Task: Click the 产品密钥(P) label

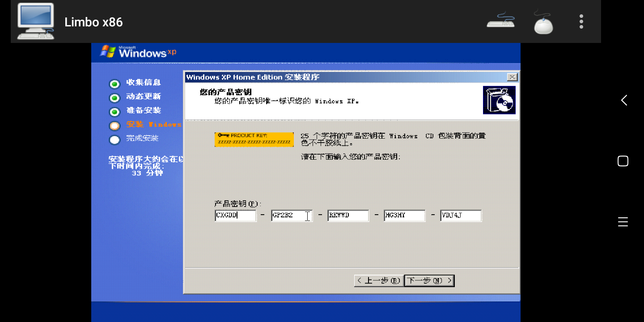Action: coord(238,204)
